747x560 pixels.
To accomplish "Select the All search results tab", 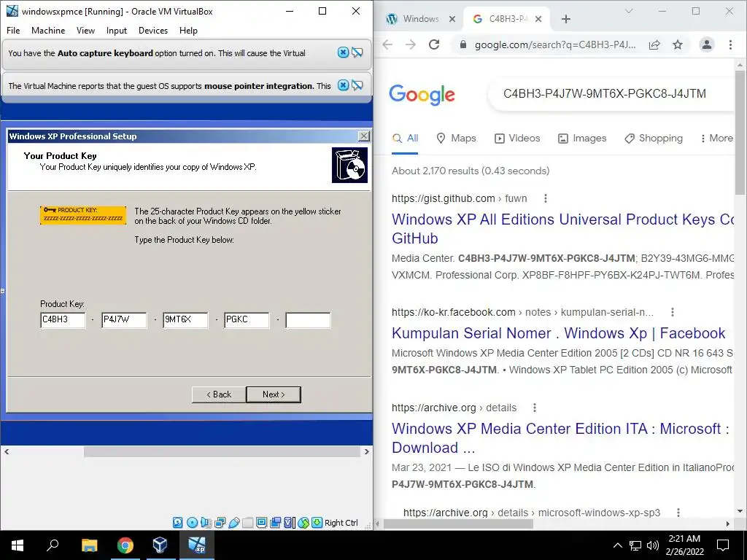I will pos(405,138).
